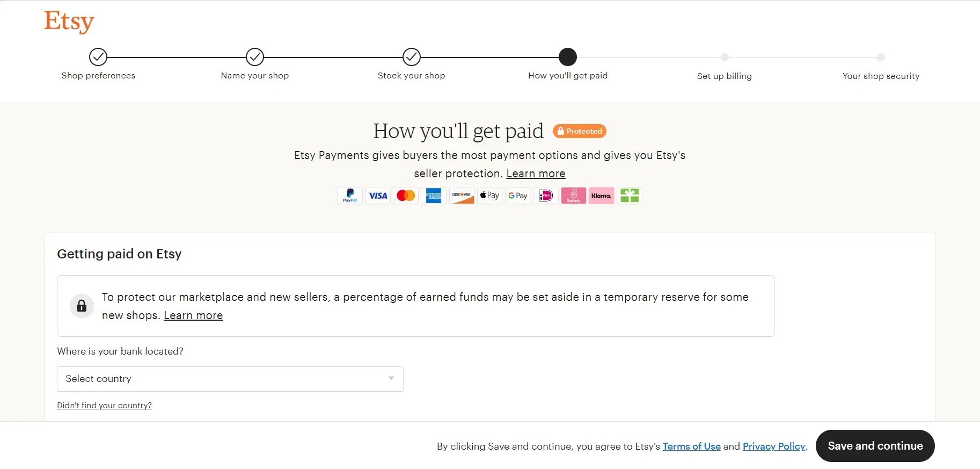Click the Visa payment method icon
Screen dimensions: 980x469
coord(377,196)
